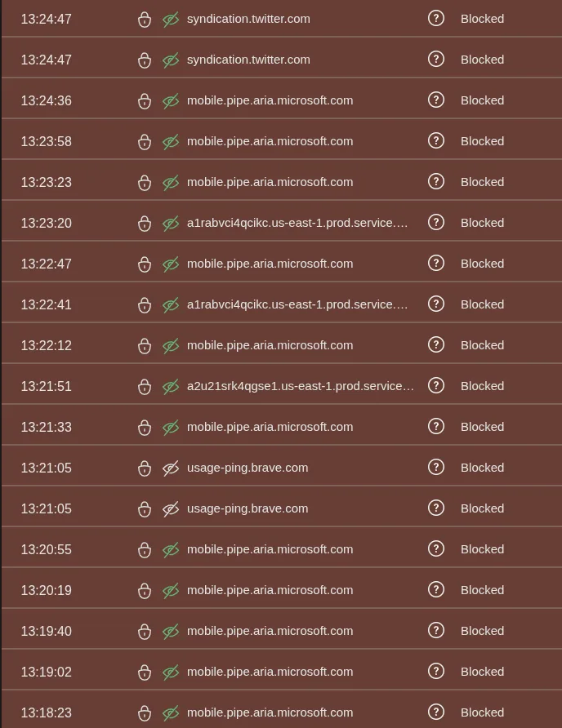Select the syndication.twitter.com domain link
The height and width of the screenshot is (728, 562).
pos(248,19)
